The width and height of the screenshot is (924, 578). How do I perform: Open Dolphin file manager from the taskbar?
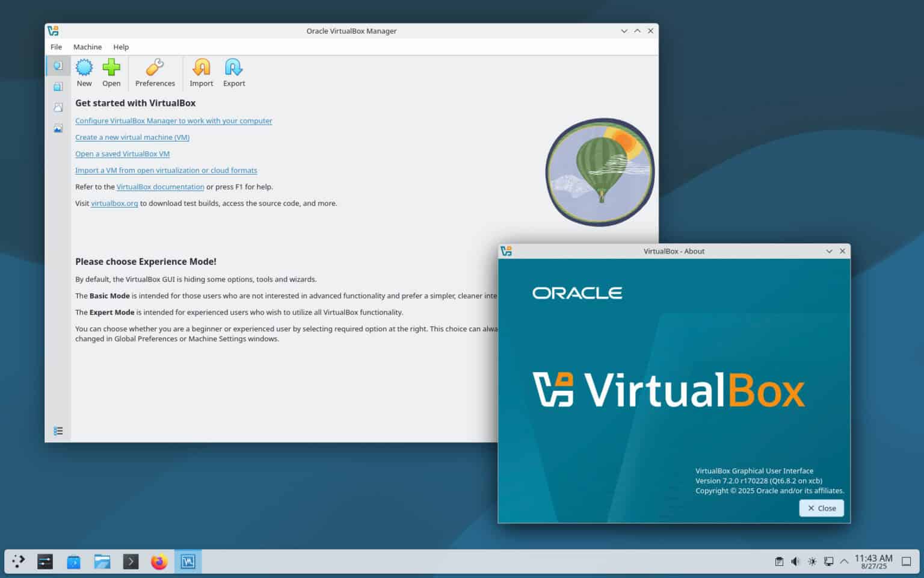point(102,561)
